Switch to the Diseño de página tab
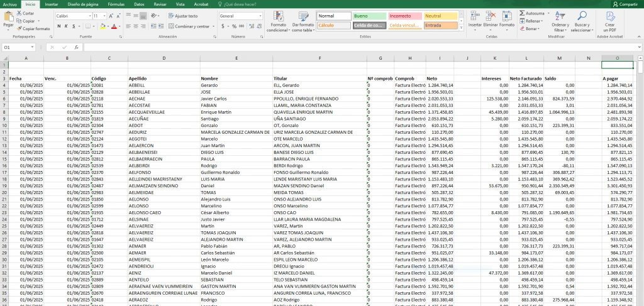The height and width of the screenshot is (306, 644). click(x=83, y=4)
